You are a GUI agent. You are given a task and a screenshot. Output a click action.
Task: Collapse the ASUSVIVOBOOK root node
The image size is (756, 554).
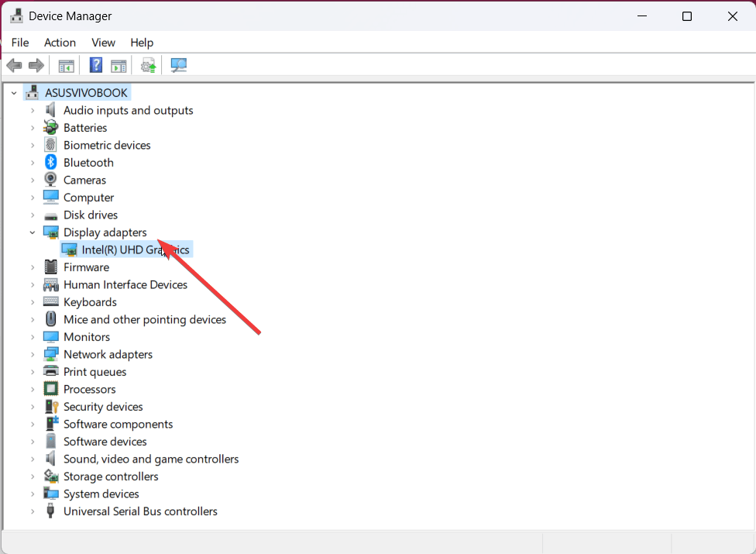click(x=14, y=92)
